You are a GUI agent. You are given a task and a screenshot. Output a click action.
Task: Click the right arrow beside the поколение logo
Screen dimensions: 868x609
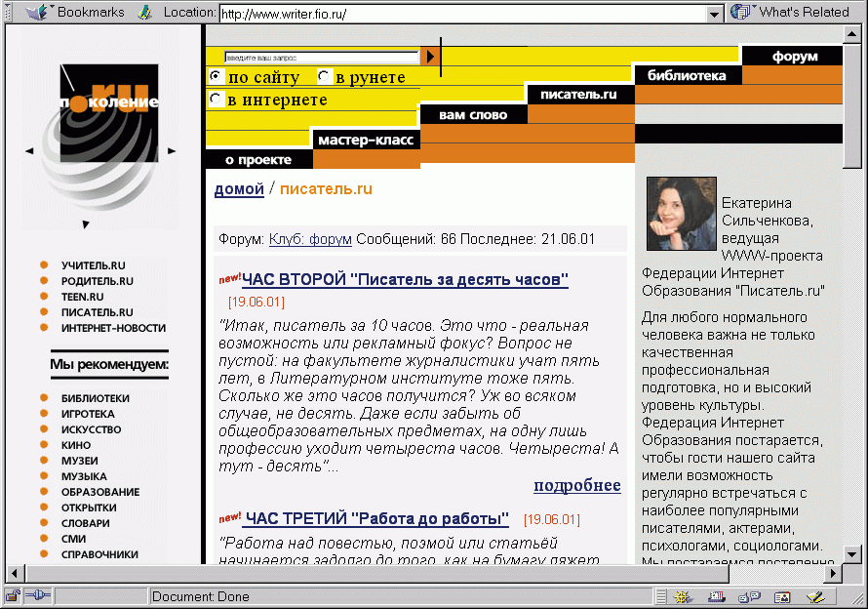pyautogui.click(x=172, y=150)
